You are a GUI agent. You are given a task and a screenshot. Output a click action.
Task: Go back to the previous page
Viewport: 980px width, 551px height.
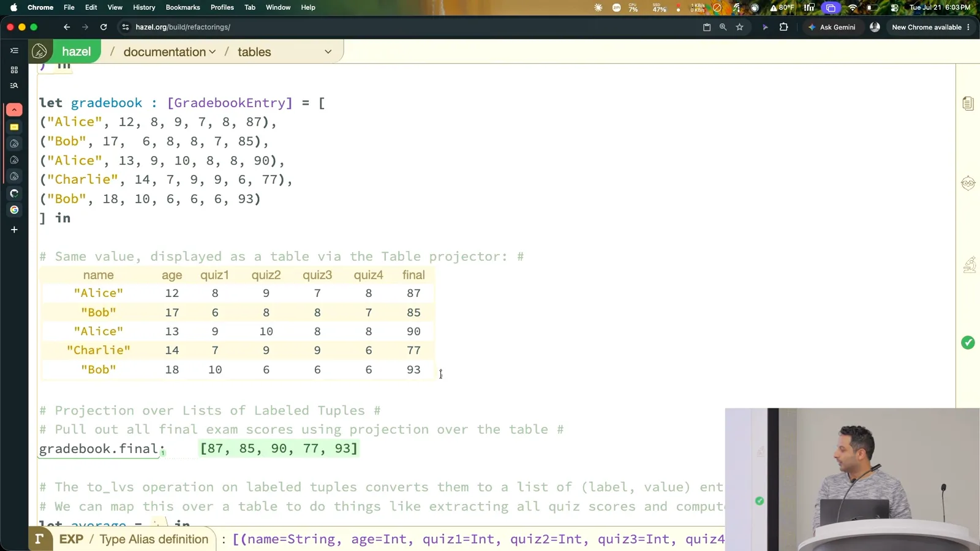pyautogui.click(x=67, y=27)
